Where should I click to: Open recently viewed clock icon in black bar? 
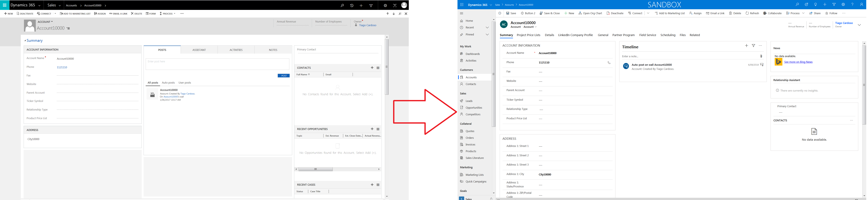tap(351, 5)
